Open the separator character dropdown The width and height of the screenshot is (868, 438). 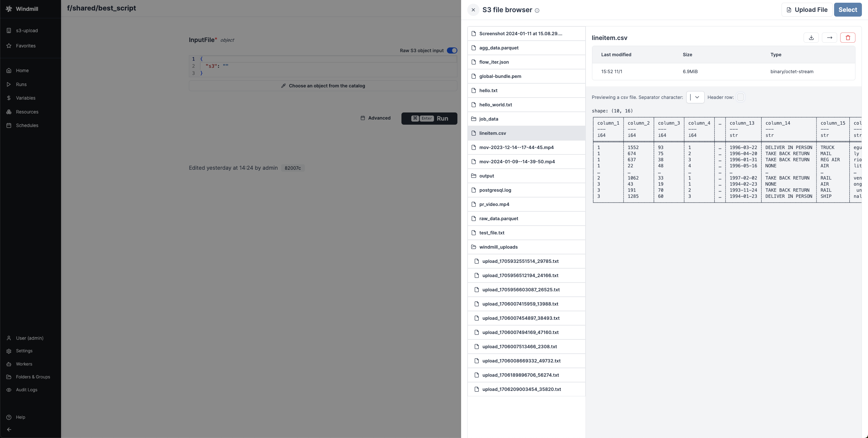tap(695, 97)
